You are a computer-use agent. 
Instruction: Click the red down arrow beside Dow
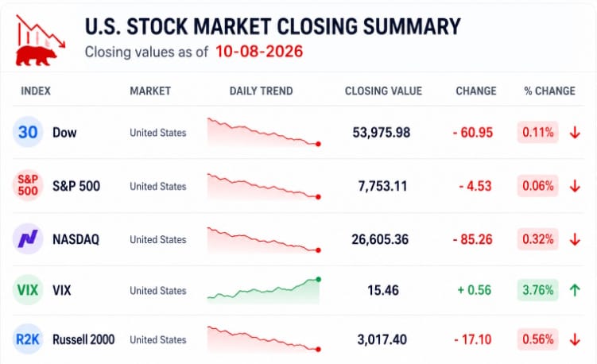[575, 133]
